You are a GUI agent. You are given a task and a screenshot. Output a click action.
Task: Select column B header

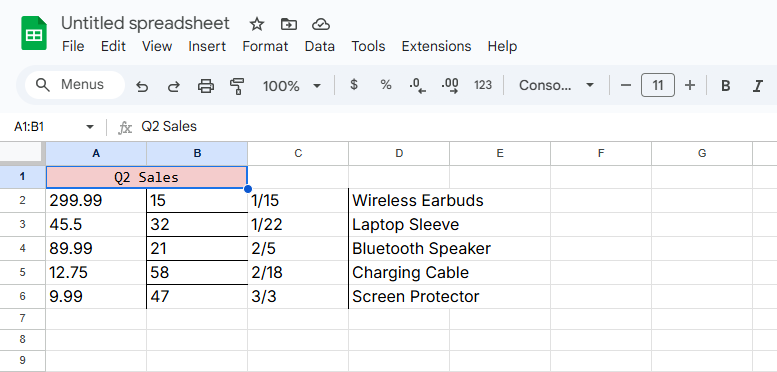197,154
